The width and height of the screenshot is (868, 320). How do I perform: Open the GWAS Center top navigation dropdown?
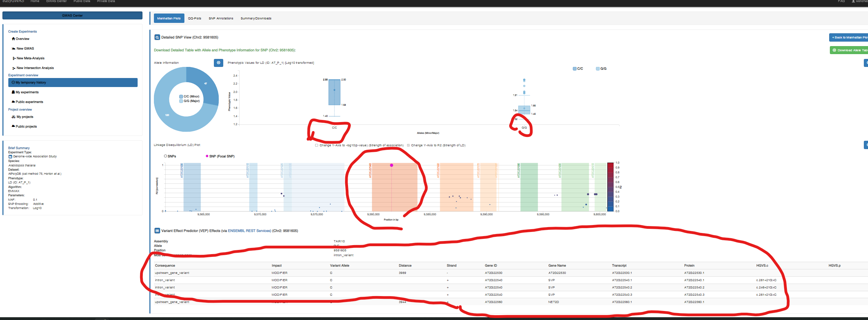[x=56, y=1]
